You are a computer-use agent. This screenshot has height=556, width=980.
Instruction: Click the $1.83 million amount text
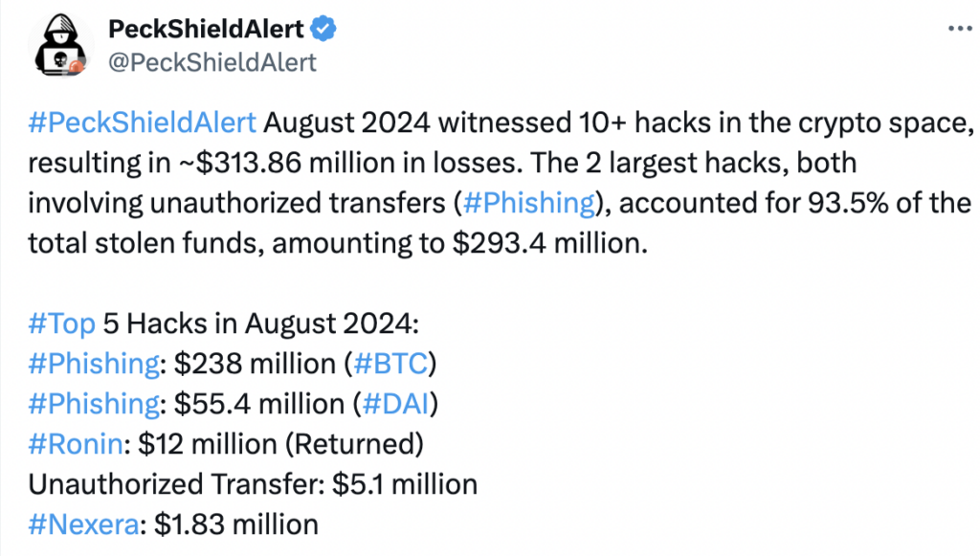coord(236,524)
